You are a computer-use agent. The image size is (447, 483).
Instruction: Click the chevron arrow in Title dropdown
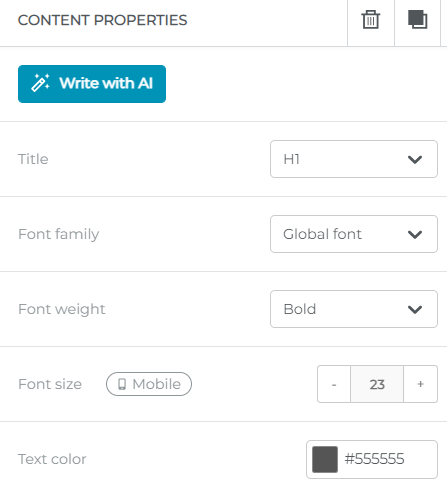click(x=415, y=160)
